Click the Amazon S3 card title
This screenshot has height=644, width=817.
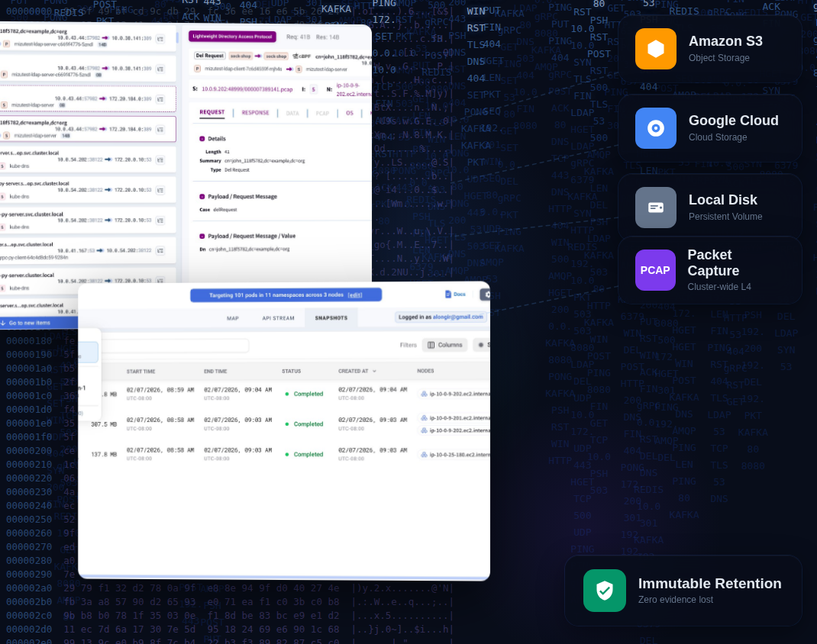coord(725,41)
